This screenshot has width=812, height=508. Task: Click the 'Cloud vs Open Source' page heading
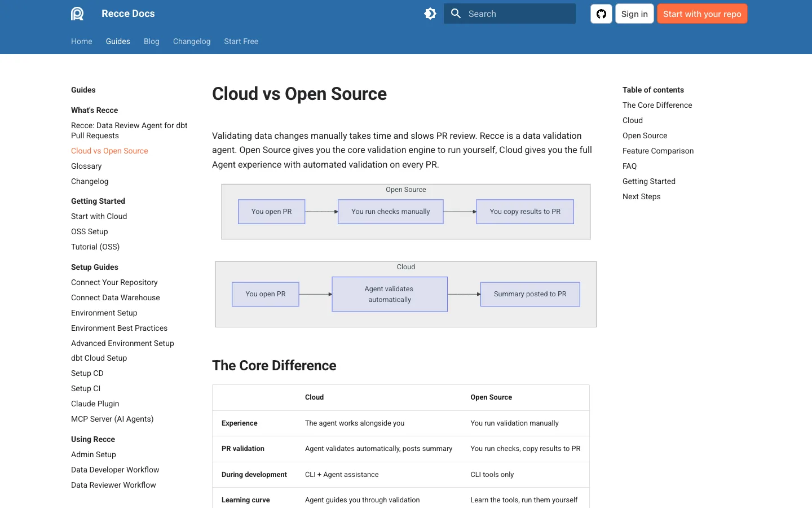[299, 94]
